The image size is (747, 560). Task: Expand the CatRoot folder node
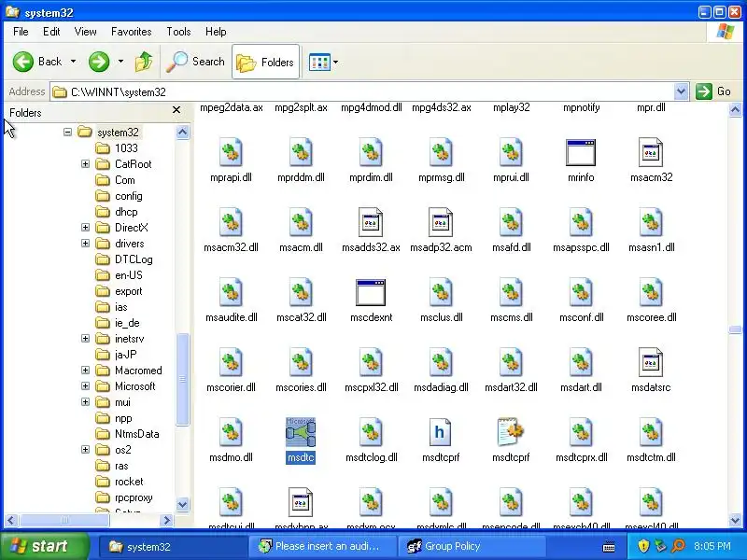point(85,164)
